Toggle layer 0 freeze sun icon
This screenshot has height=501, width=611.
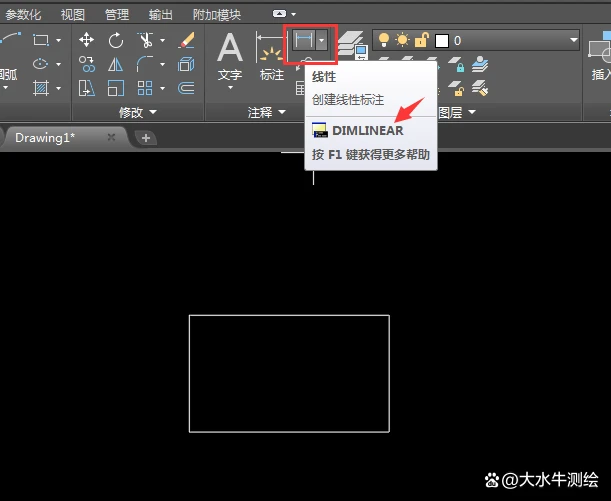coord(402,40)
